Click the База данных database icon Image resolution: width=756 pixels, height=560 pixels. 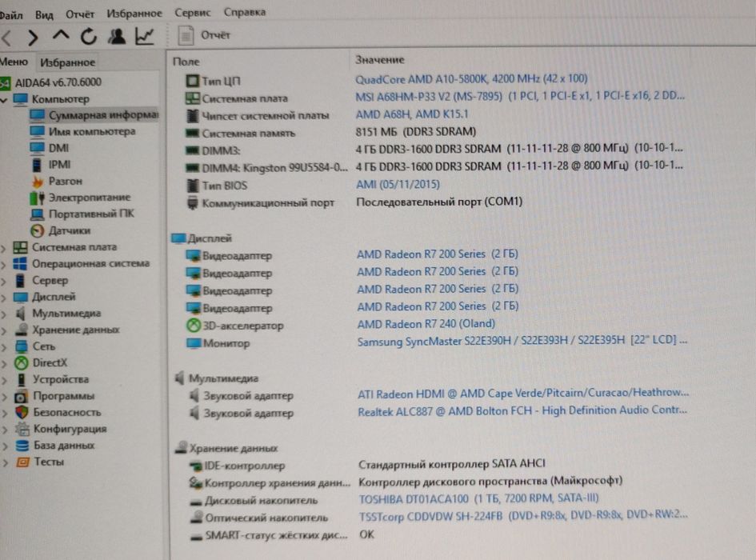point(22,446)
